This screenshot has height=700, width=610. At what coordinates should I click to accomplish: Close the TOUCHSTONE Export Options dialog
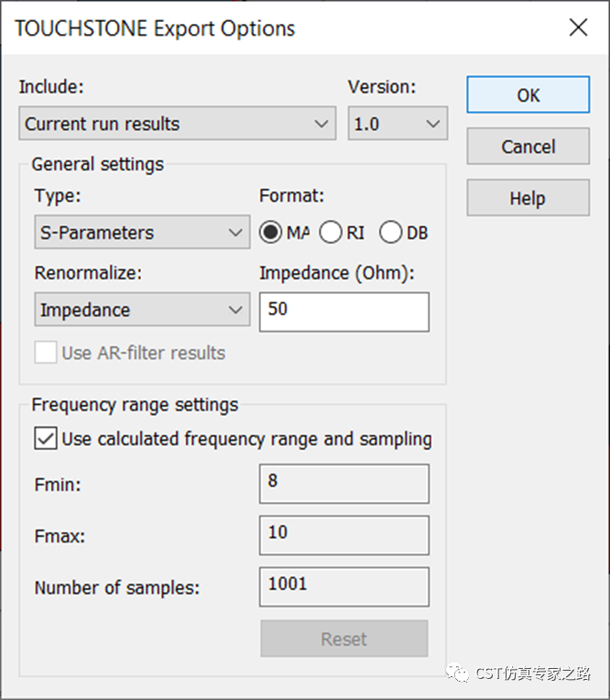coord(578,27)
